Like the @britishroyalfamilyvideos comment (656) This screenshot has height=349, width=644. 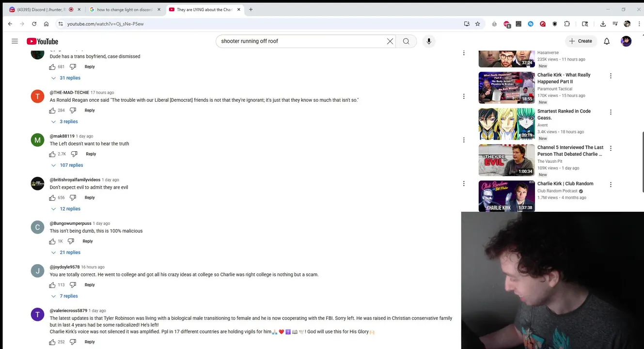(52, 198)
